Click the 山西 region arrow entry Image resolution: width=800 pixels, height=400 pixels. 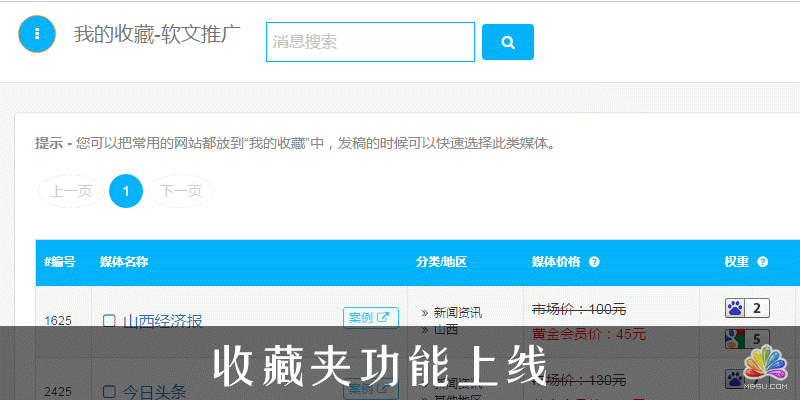445,329
